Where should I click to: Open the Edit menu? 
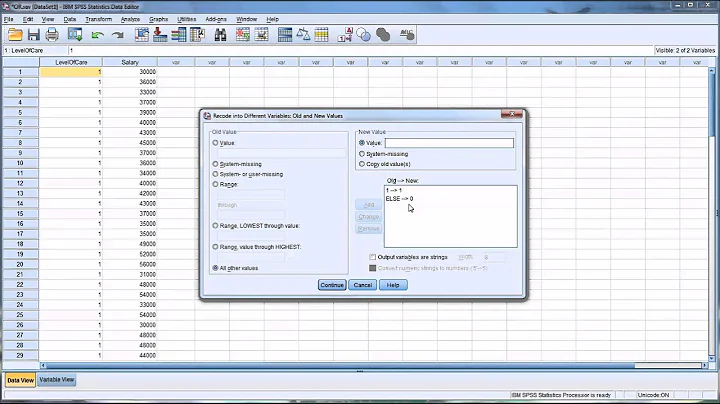[28, 19]
